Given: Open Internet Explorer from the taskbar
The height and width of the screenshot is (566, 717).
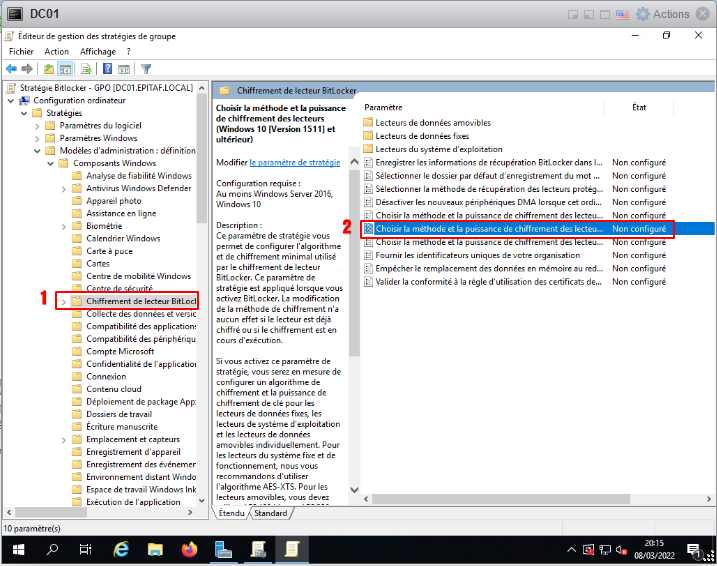Looking at the screenshot, I should [x=122, y=549].
